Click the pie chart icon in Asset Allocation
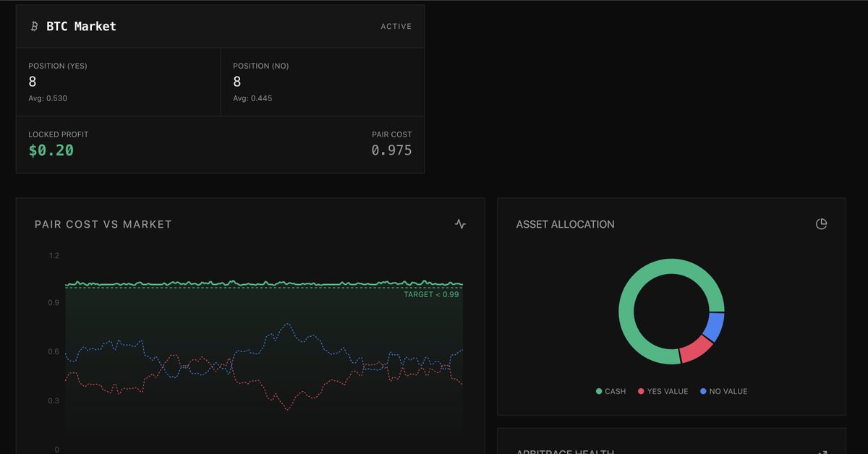The height and width of the screenshot is (454, 868). pyautogui.click(x=821, y=224)
